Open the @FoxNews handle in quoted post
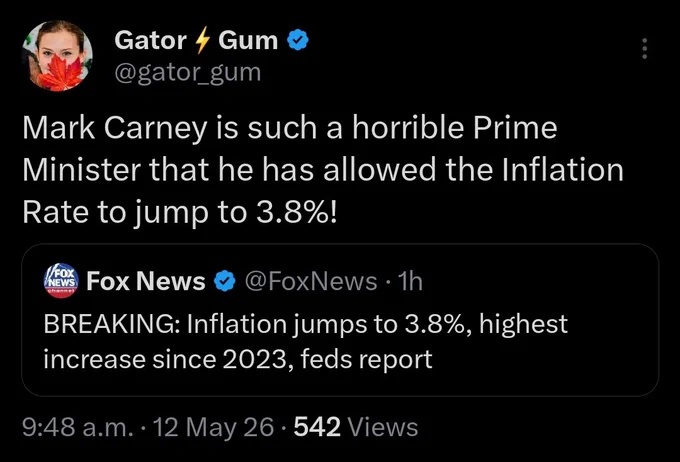Screen dimensions: 680x462 (311, 281)
